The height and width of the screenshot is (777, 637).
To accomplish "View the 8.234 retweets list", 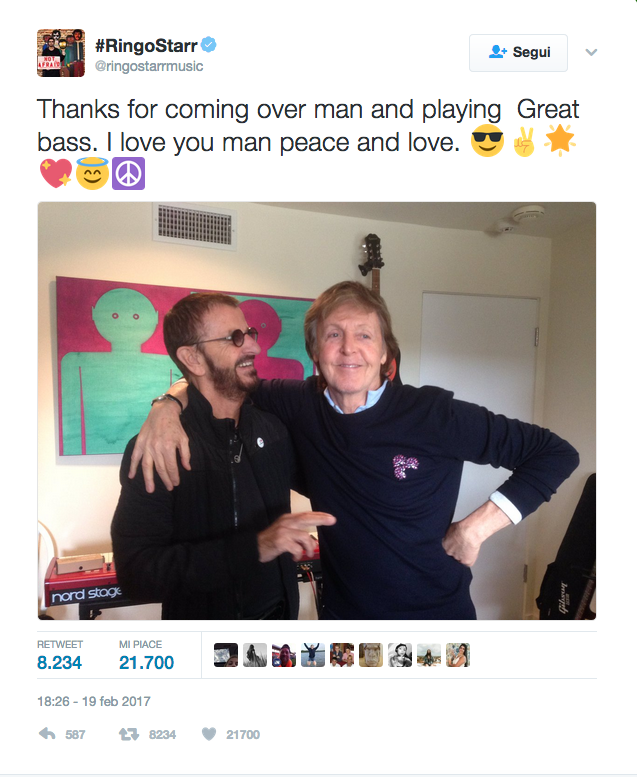I will tap(59, 655).
